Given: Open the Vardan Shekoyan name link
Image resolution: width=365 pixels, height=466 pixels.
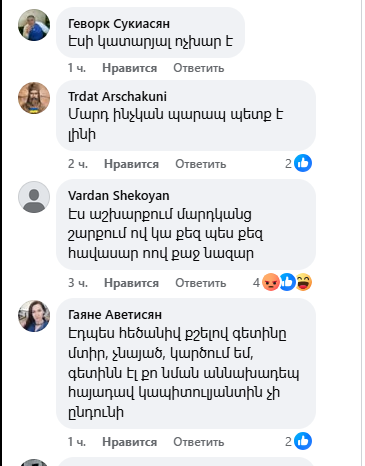Looking at the screenshot, I should pos(119,196).
